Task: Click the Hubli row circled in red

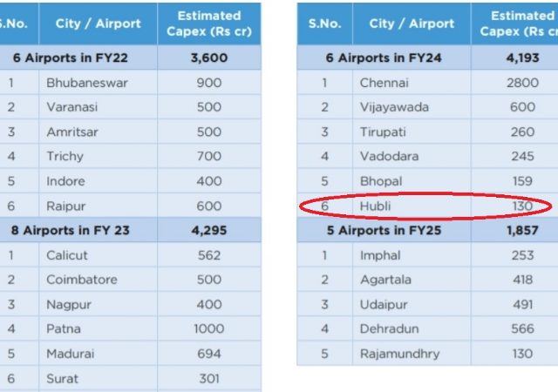Action: [427, 206]
